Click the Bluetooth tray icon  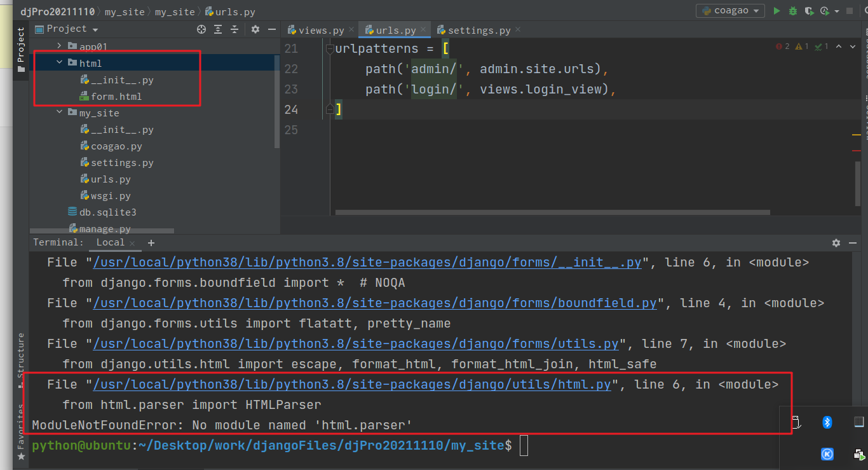tap(827, 422)
